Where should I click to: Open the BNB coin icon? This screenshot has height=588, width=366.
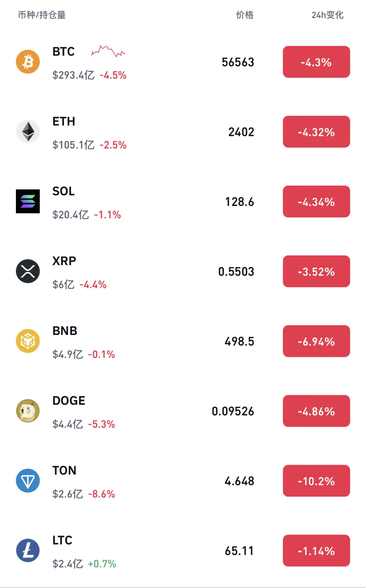[28, 341]
